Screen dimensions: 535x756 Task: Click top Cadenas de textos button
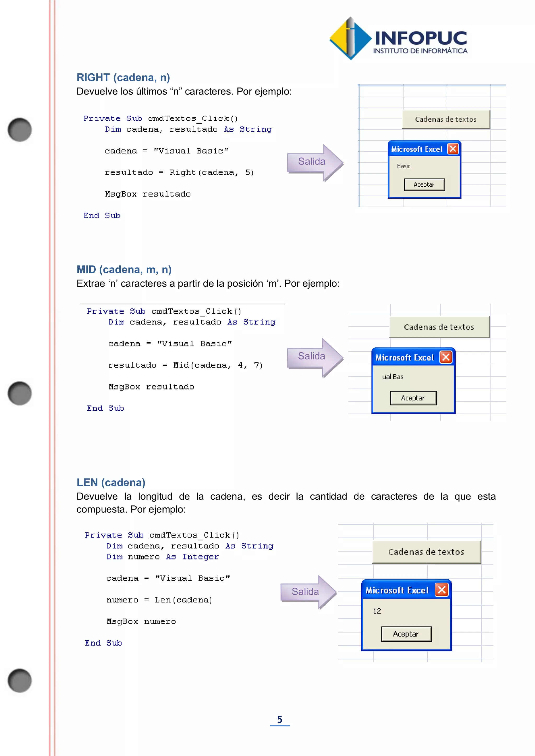point(446,119)
